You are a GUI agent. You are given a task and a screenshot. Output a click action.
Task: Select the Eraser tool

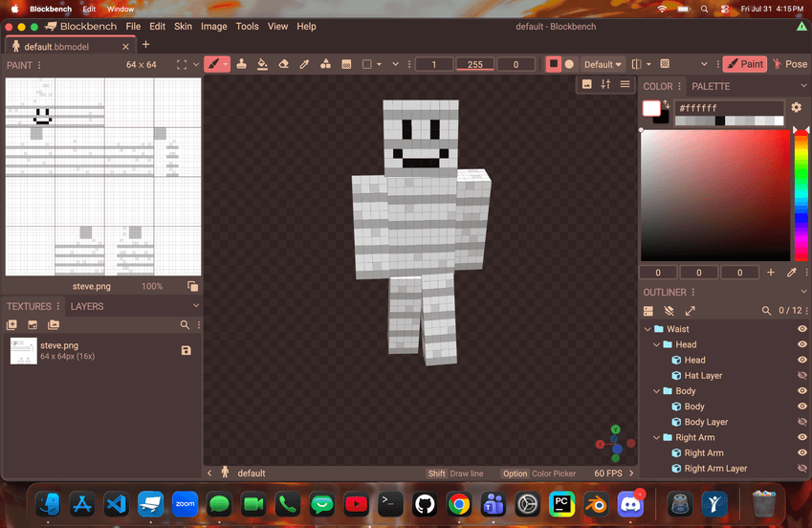(283, 64)
